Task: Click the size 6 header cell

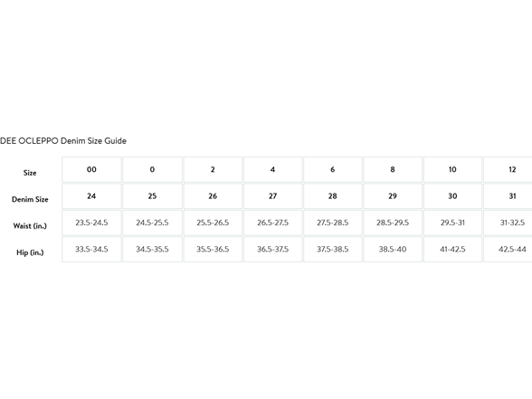Action: (333, 169)
